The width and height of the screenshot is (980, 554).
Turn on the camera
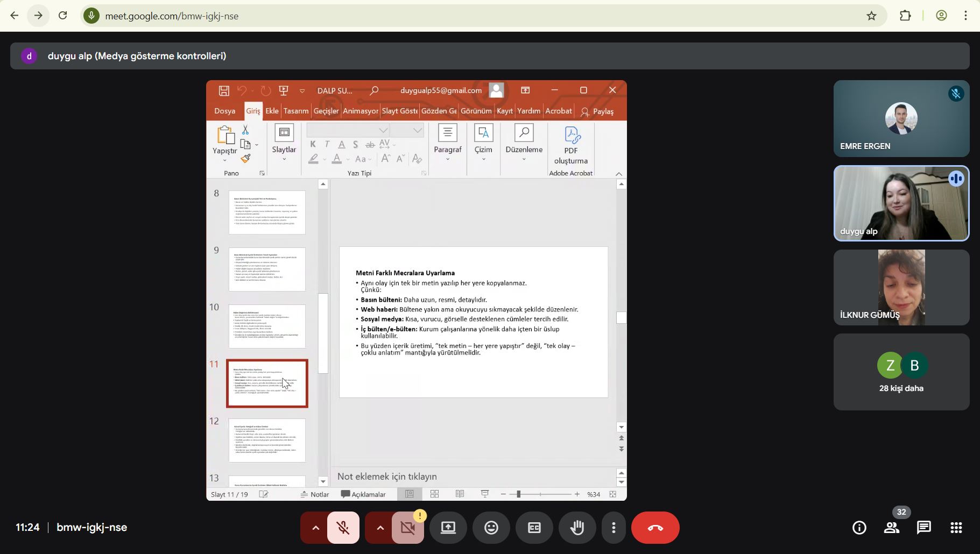point(407,528)
